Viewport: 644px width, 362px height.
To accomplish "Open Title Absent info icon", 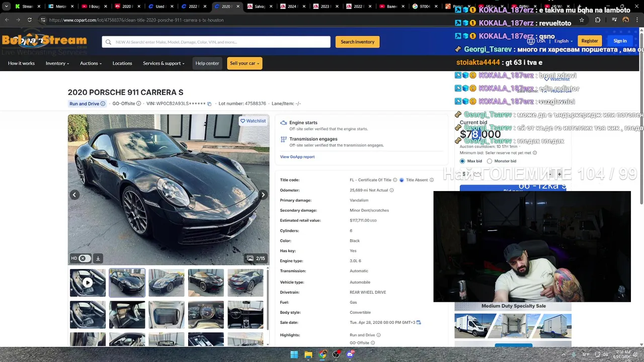I will (432, 180).
